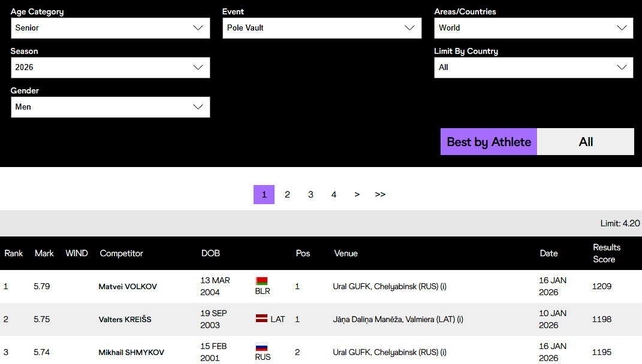Open the Season 2026 dropdown
Viewport: 642px width, 364px height.
pyautogui.click(x=110, y=68)
